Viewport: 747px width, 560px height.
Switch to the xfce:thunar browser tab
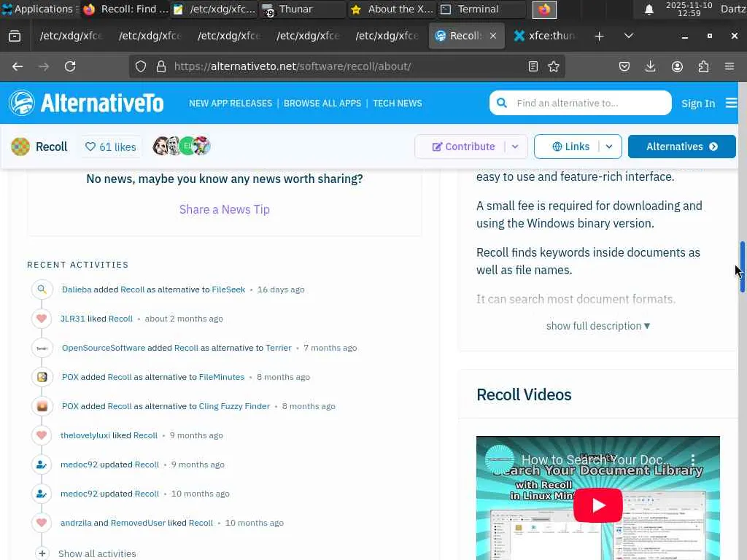(x=544, y=36)
